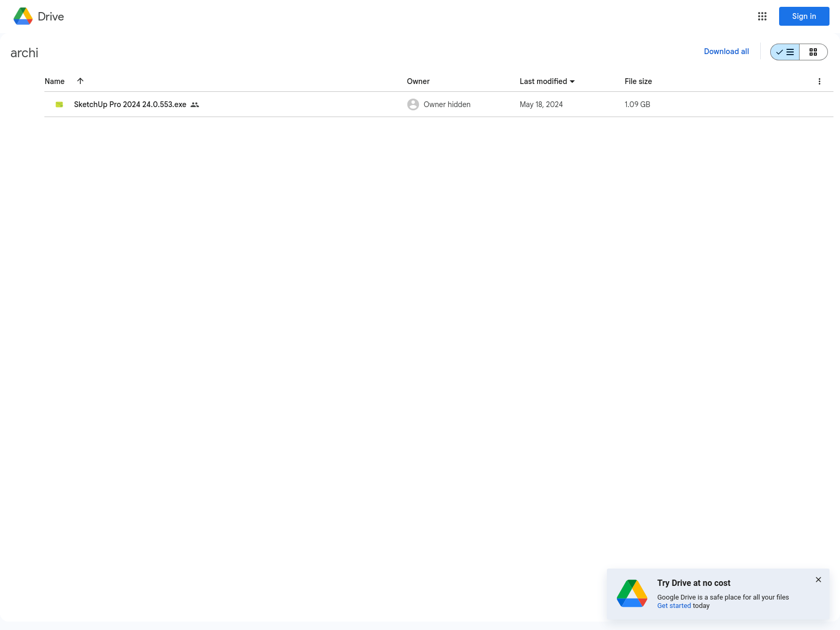Click the Owner hidden text
This screenshot has width=840, height=630.
click(x=447, y=104)
